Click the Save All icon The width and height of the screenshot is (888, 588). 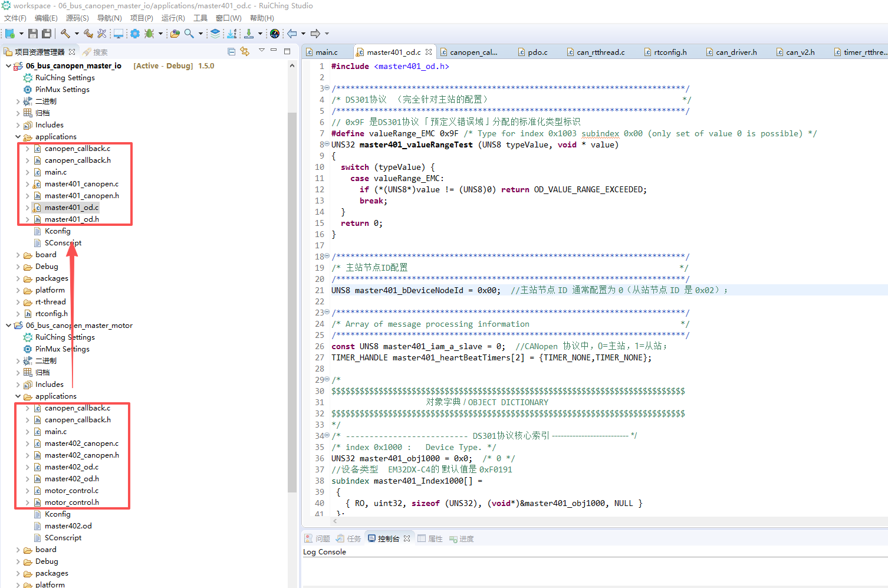[47, 34]
